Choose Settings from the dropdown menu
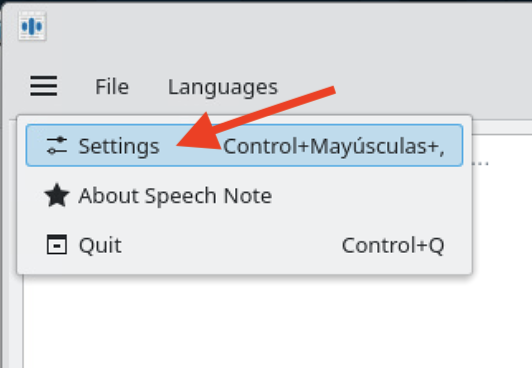The height and width of the screenshot is (368, 532). 119,146
